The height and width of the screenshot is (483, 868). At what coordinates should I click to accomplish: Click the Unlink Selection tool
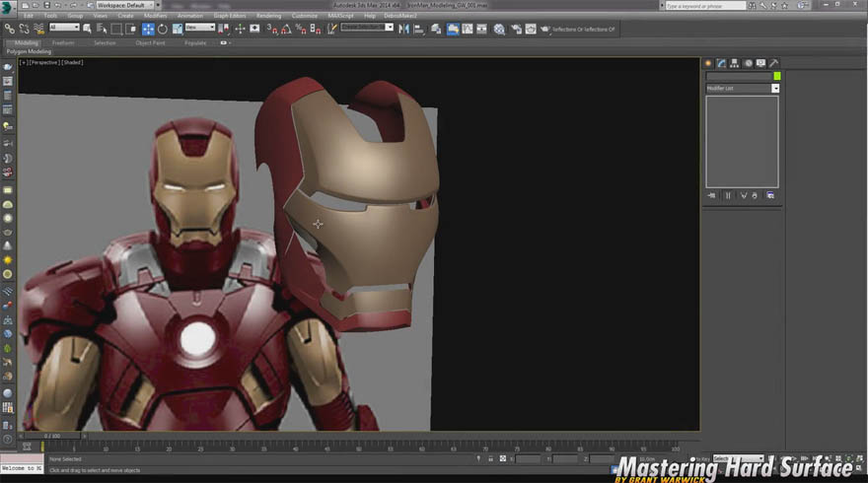pos(24,29)
